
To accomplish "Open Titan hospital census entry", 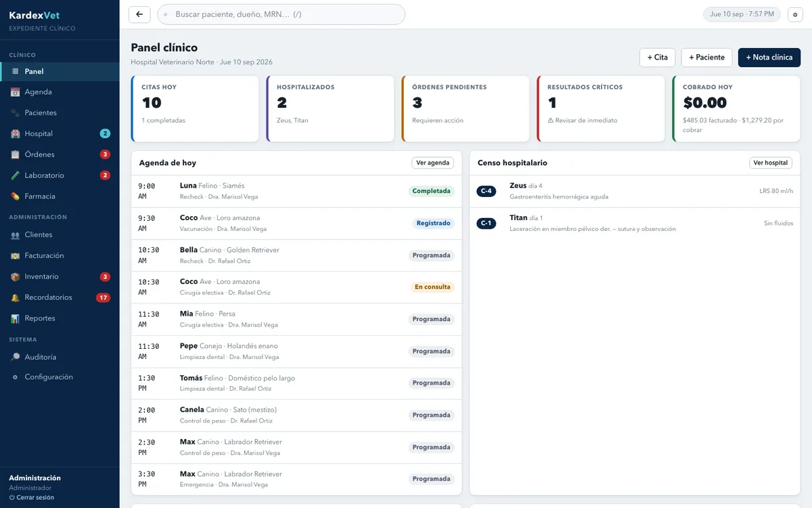I will (x=635, y=224).
